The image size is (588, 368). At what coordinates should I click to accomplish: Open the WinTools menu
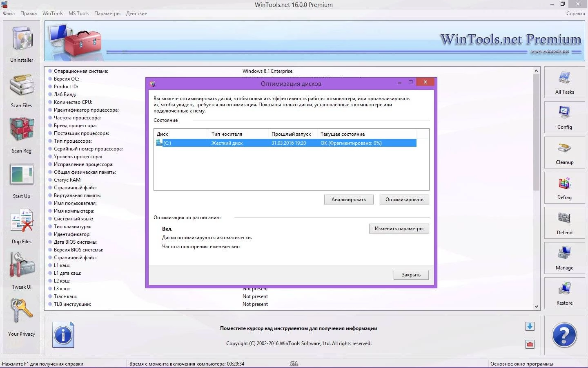click(x=53, y=13)
